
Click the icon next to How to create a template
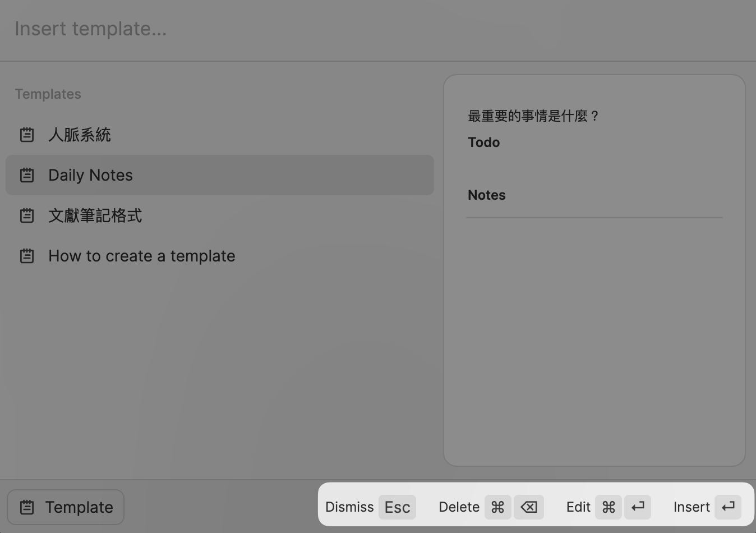click(26, 256)
